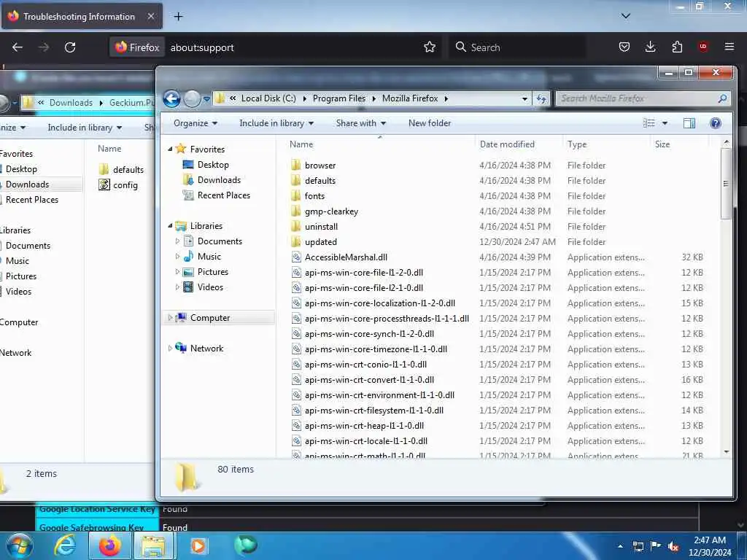
Task: Click the New folder button
Action: pos(430,123)
